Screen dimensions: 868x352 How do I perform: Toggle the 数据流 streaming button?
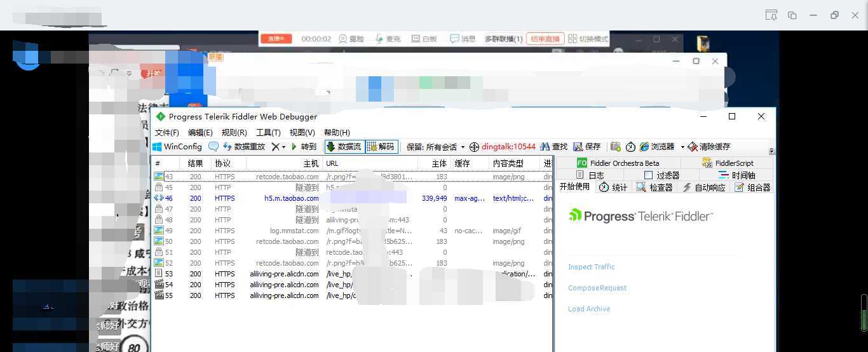[x=344, y=147]
